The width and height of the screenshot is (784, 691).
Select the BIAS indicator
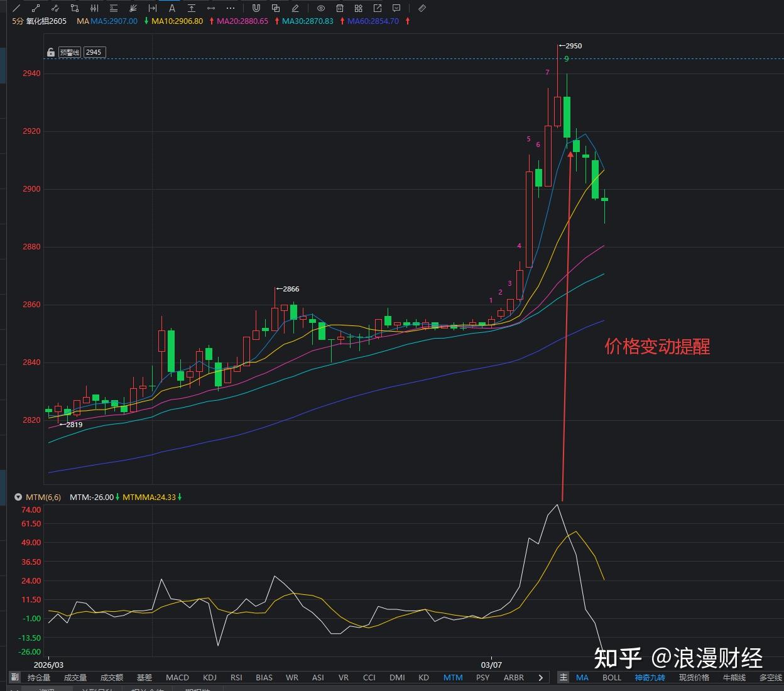(264, 677)
